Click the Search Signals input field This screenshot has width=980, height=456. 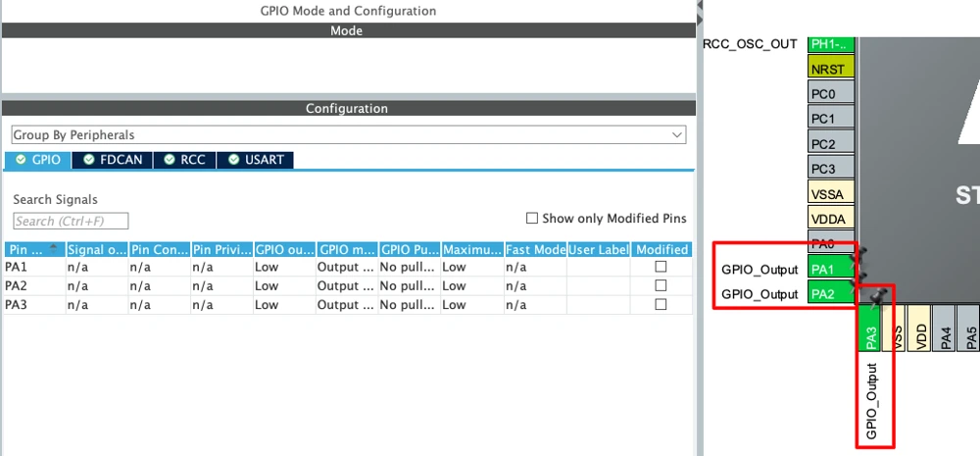(x=71, y=221)
